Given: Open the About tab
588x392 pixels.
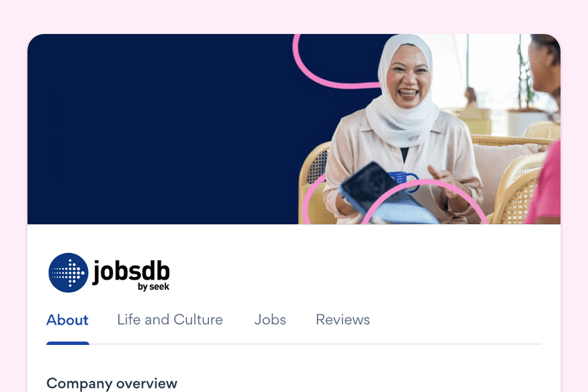Looking at the screenshot, I should tap(67, 320).
